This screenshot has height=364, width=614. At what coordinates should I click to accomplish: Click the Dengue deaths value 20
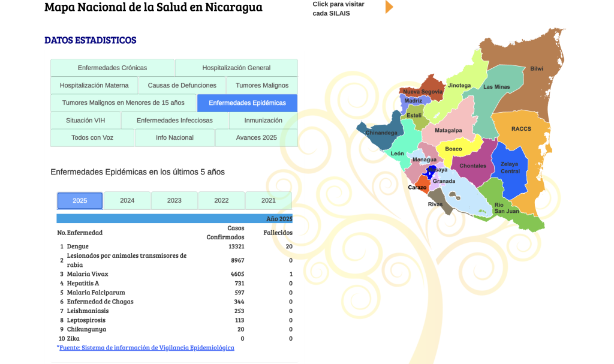(289, 246)
